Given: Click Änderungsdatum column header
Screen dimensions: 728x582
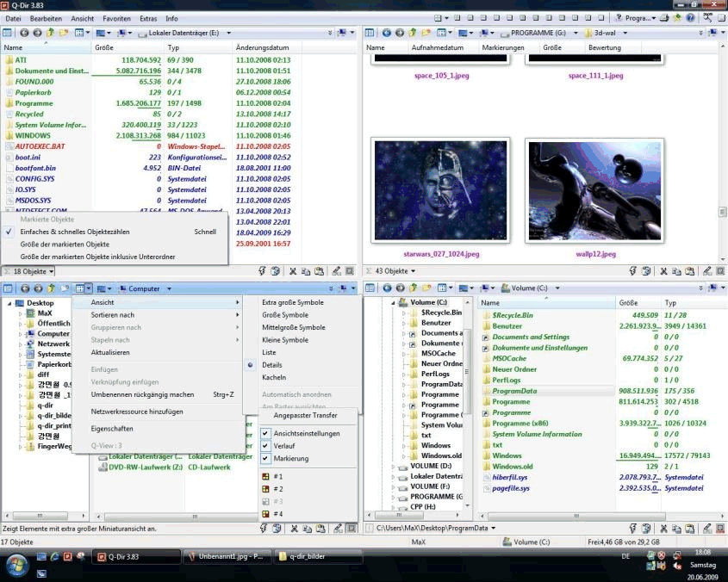Looking at the screenshot, I should [266, 47].
